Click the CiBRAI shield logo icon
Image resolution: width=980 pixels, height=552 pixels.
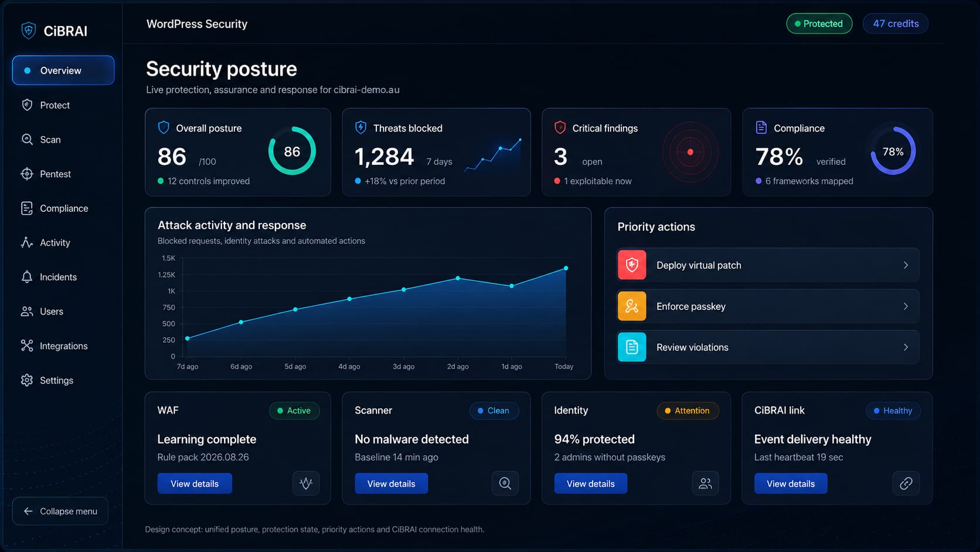(28, 31)
